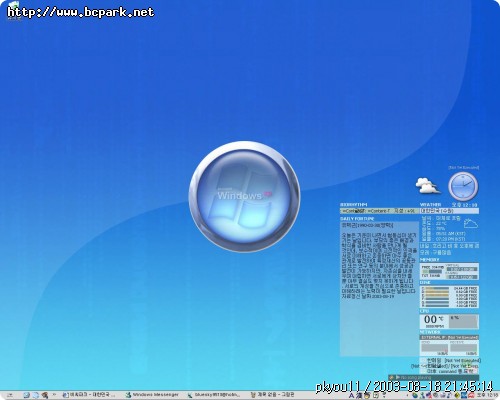Click the 'no song playing' player text

pos(416,378)
